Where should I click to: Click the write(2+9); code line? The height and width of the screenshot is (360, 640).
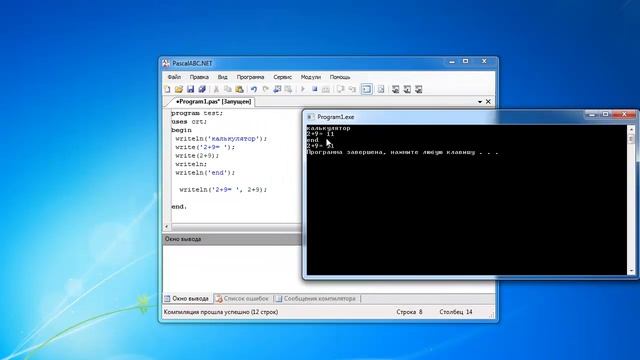click(x=197, y=156)
